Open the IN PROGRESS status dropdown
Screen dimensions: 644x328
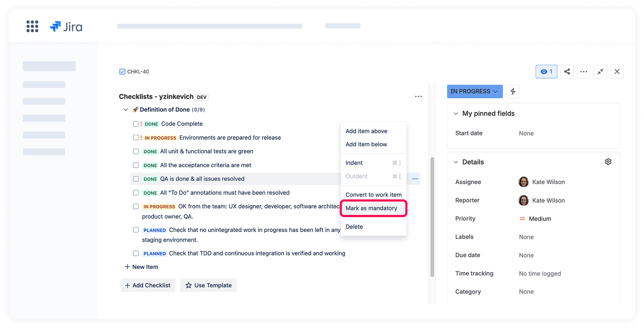(x=474, y=91)
